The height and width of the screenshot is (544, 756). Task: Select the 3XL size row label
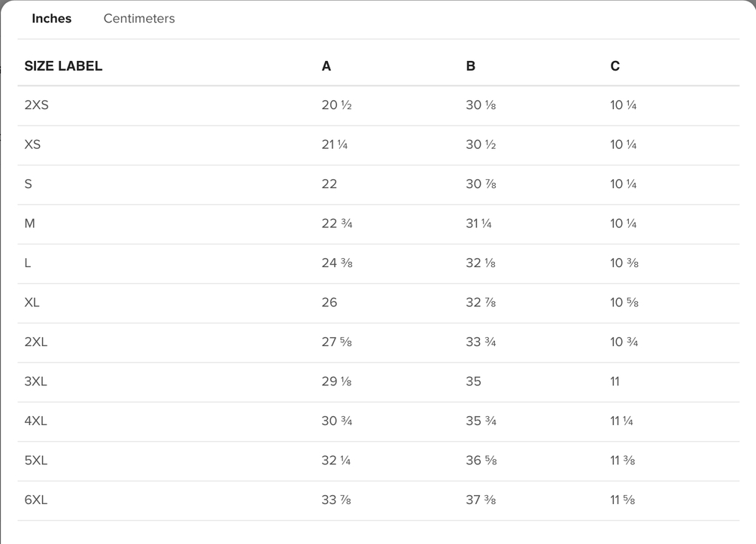point(36,381)
